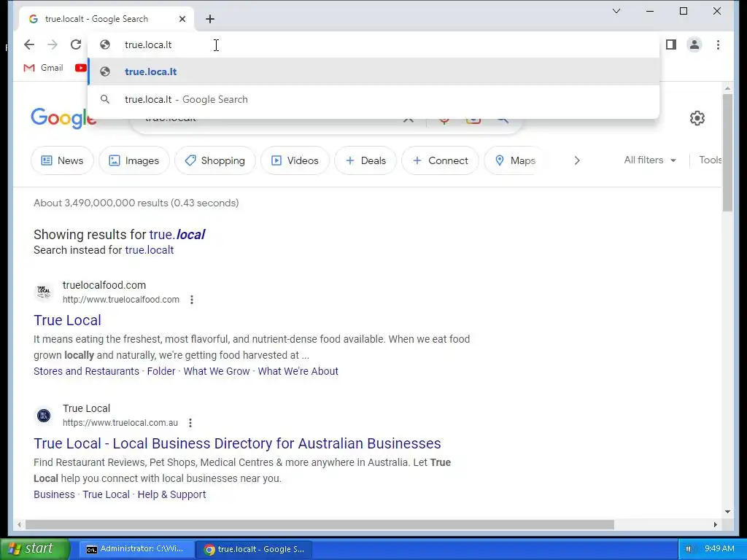The width and height of the screenshot is (747, 560).
Task: Open the True Local result title
Action: (67, 320)
